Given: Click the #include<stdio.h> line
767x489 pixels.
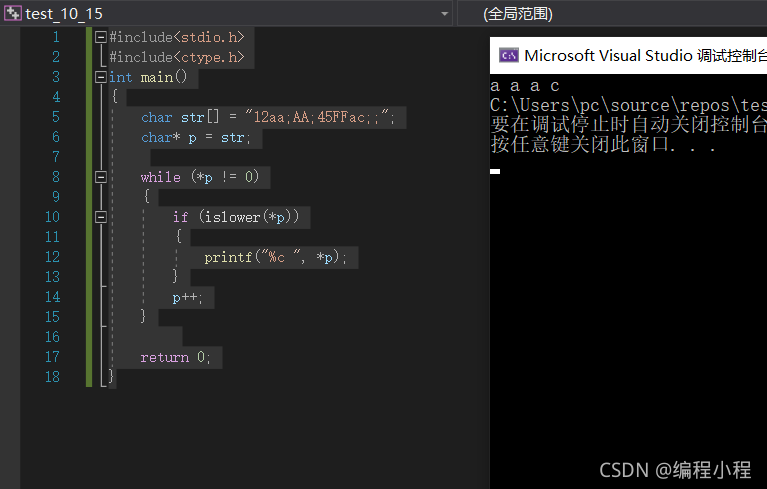Looking at the screenshot, I should click(x=177, y=37).
